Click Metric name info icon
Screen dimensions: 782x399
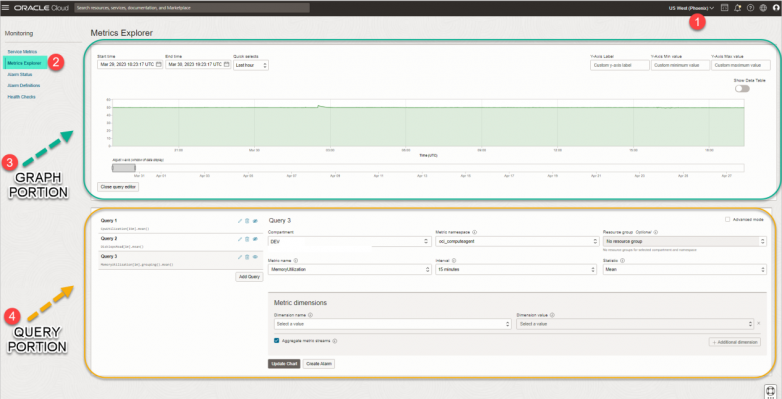296,261
